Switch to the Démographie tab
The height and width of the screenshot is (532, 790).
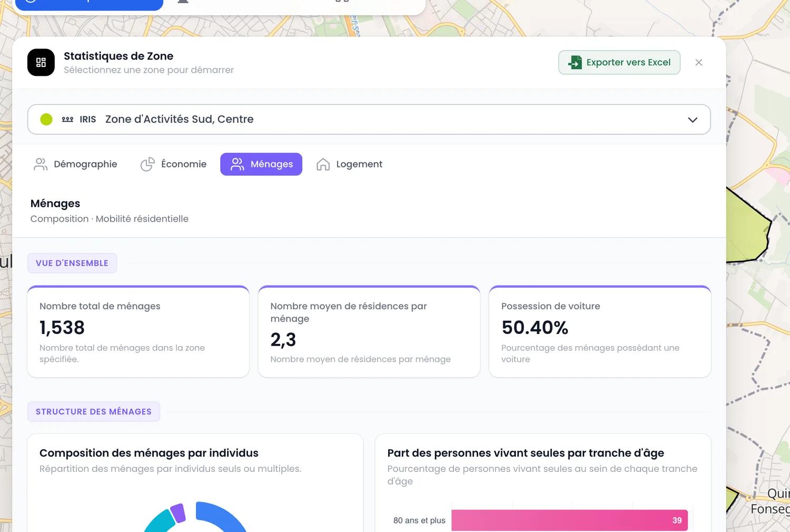click(76, 164)
